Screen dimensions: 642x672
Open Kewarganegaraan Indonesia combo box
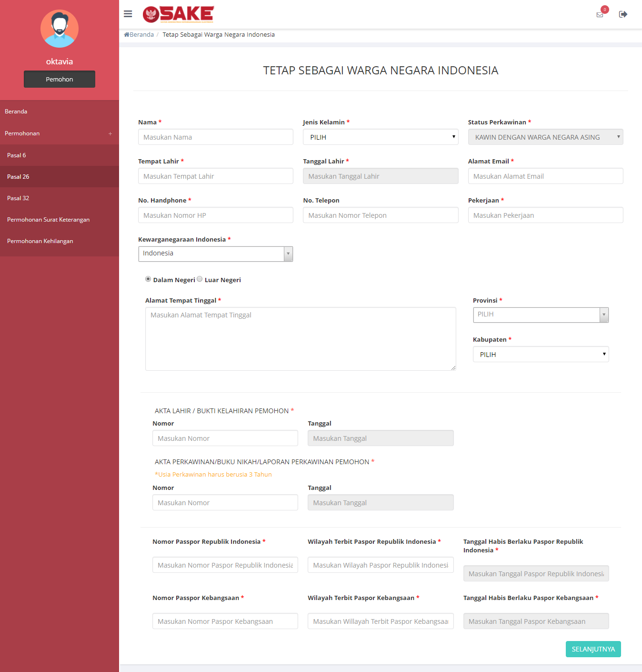[215, 254]
